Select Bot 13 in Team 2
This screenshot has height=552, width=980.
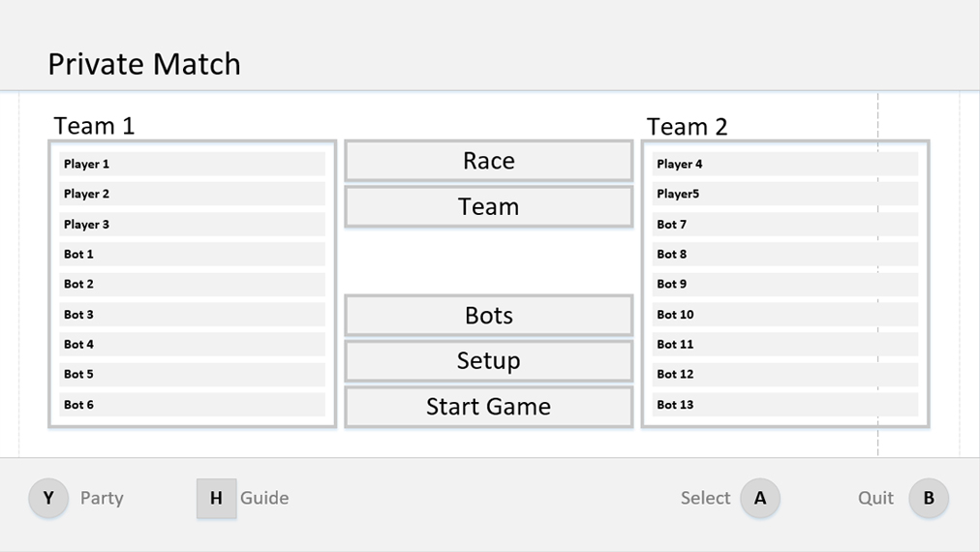(784, 405)
